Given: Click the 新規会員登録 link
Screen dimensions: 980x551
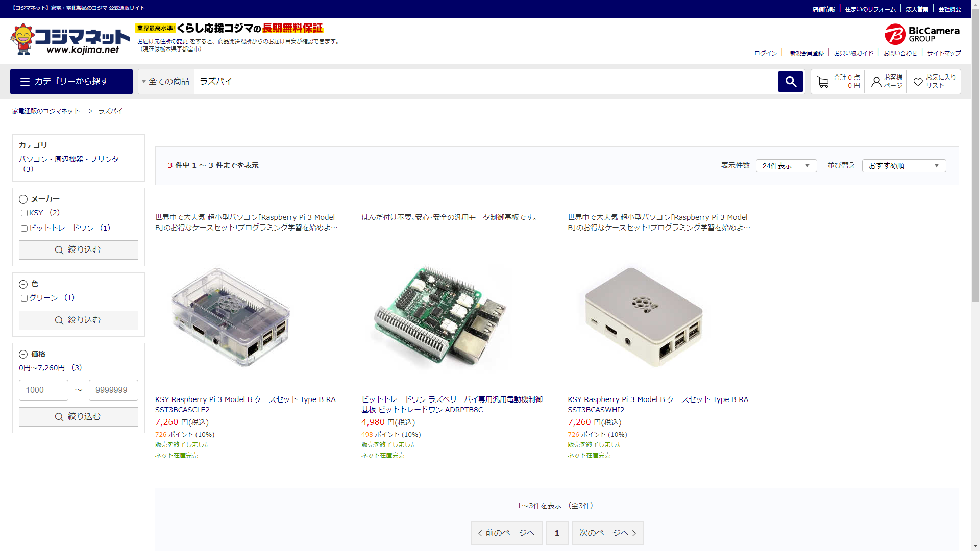Looking at the screenshot, I should coord(806,53).
